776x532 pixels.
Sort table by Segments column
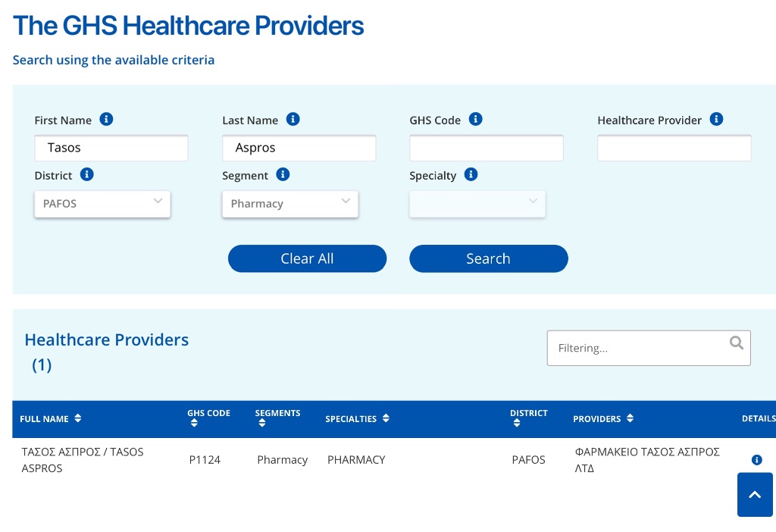coord(262,423)
